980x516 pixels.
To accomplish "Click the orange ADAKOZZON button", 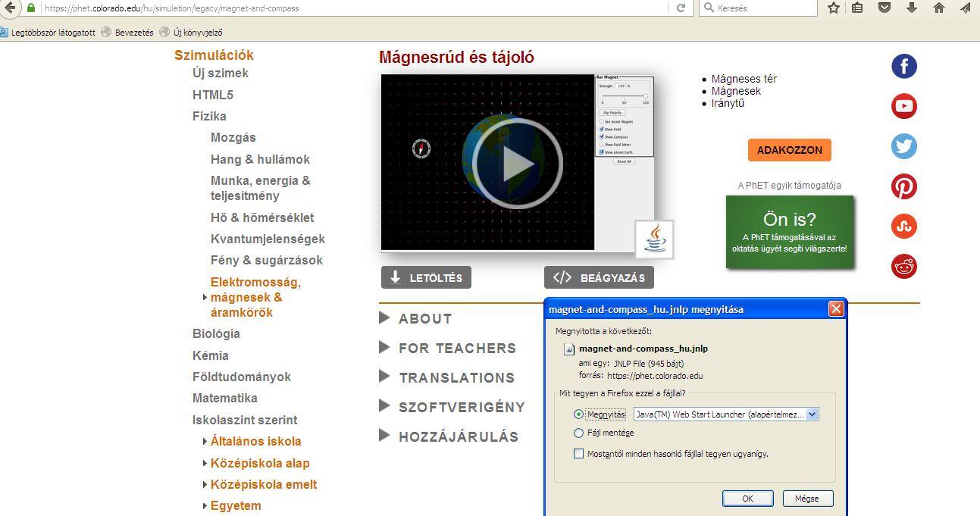I will pyautogui.click(x=789, y=150).
